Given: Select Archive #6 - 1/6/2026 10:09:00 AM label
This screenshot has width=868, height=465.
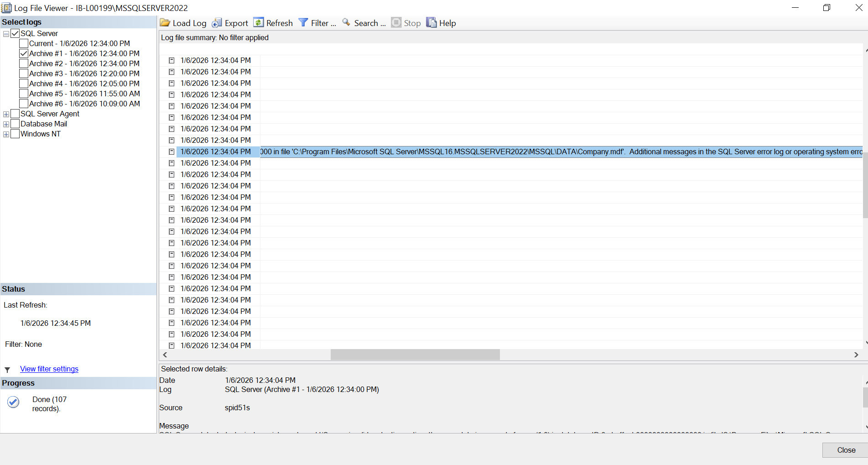Looking at the screenshot, I should click(84, 104).
